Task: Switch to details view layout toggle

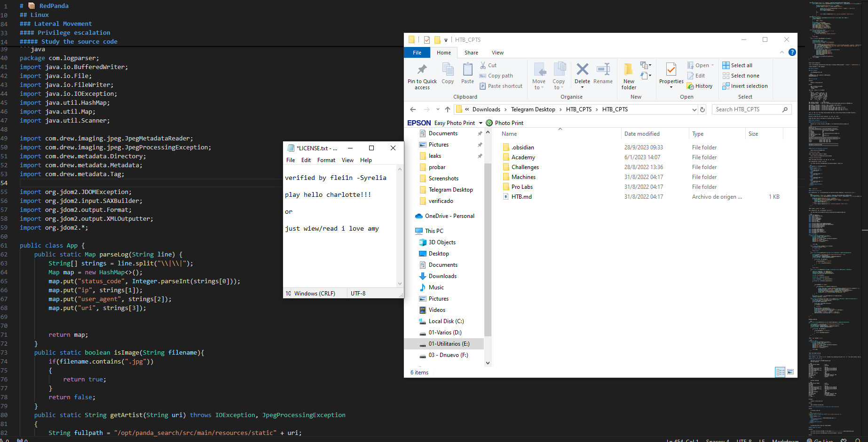Action: [780, 372]
